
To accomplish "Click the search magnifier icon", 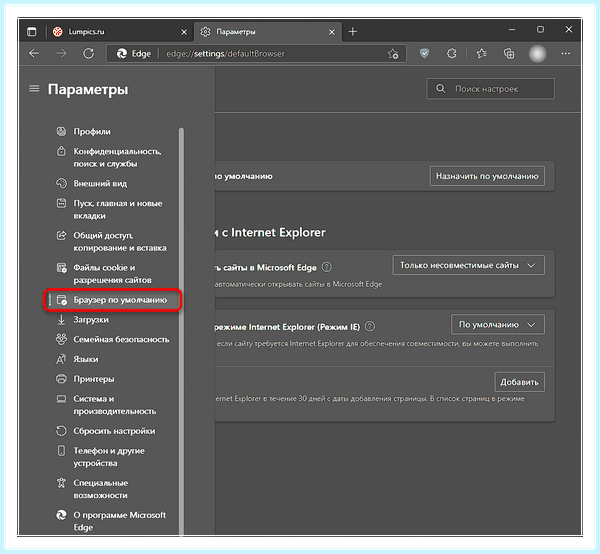I will click(440, 89).
